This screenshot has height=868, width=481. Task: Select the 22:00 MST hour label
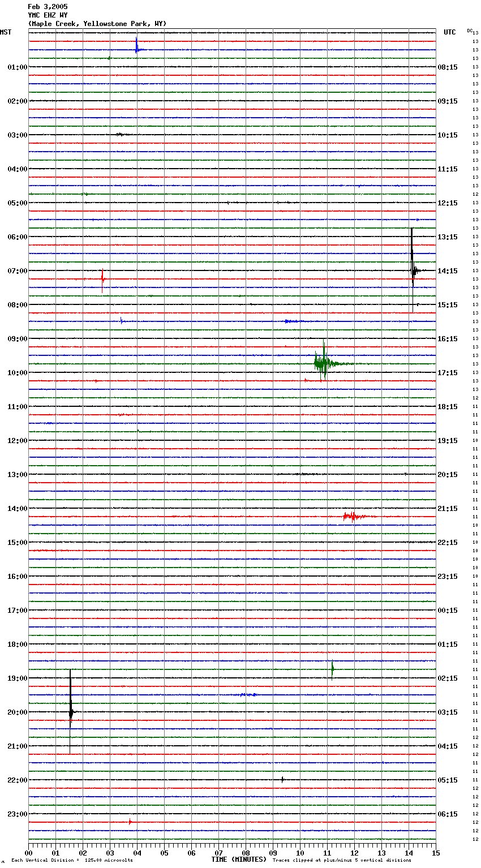click(18, 780)
